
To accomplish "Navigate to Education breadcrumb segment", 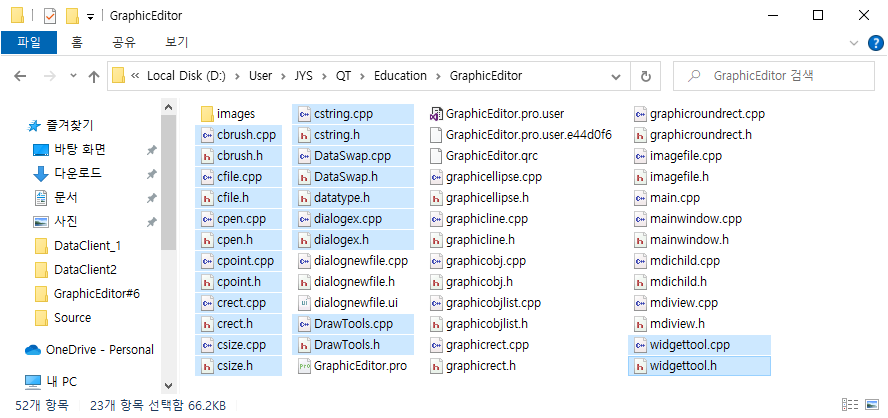I will click(x=400, y=76).
